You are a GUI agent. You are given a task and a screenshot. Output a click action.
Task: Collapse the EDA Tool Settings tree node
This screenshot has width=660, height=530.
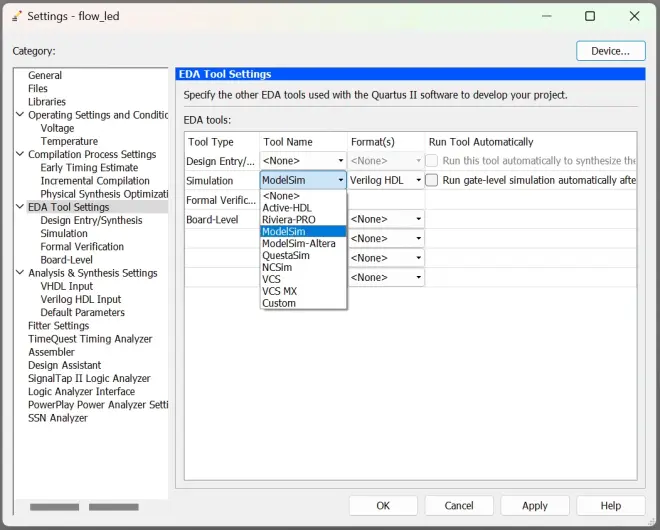tap(20, 207)
